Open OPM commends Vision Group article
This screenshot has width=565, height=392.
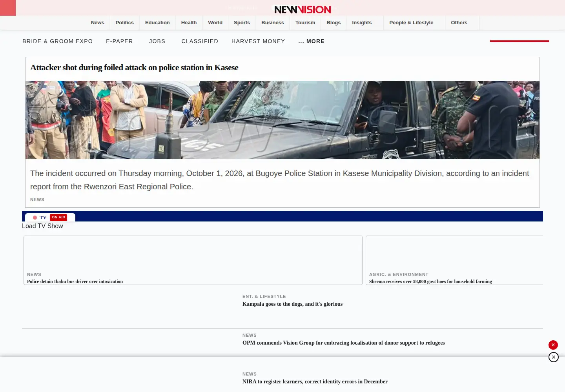pos(344,343)
